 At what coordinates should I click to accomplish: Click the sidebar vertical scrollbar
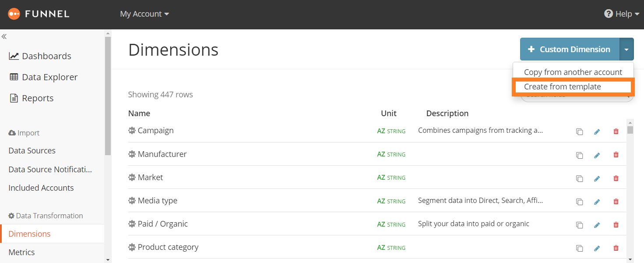point(108,96)
